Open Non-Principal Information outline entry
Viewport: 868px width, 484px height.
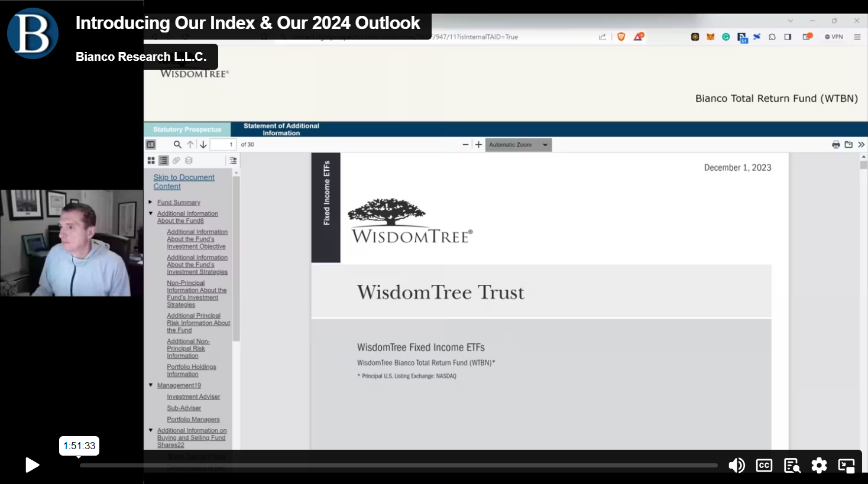click(x=196, y=294)
